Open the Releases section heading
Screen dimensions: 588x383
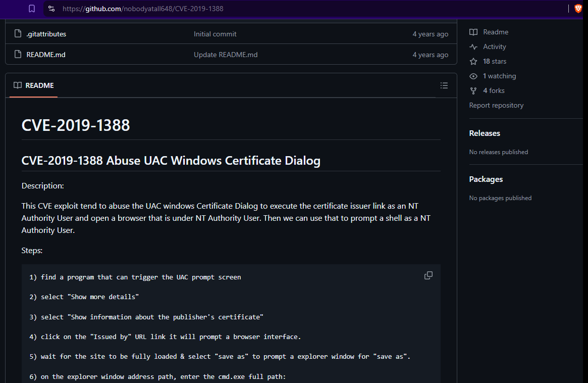pyautogui.click(x=485, y=133)
